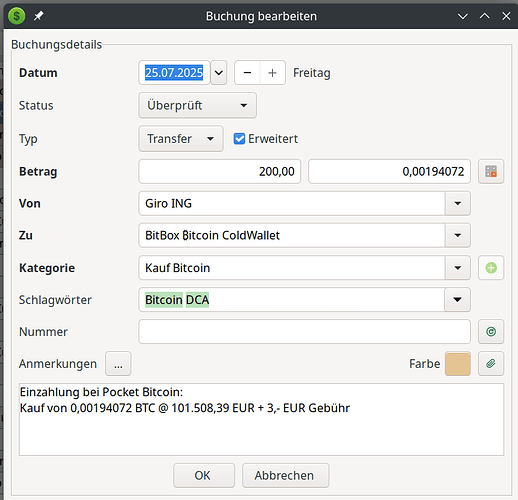Click the number generator icon next to Nummer

click(x=491, y=332)
